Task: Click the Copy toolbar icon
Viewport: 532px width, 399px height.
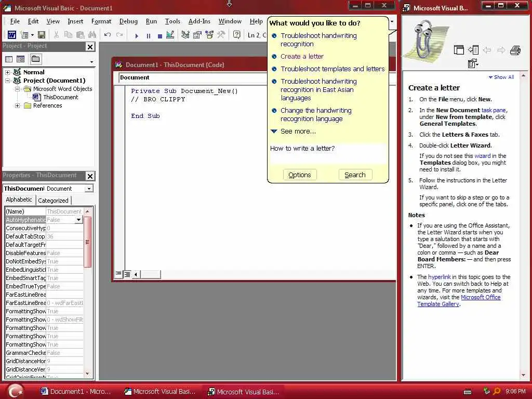Action: click(68, 35)
